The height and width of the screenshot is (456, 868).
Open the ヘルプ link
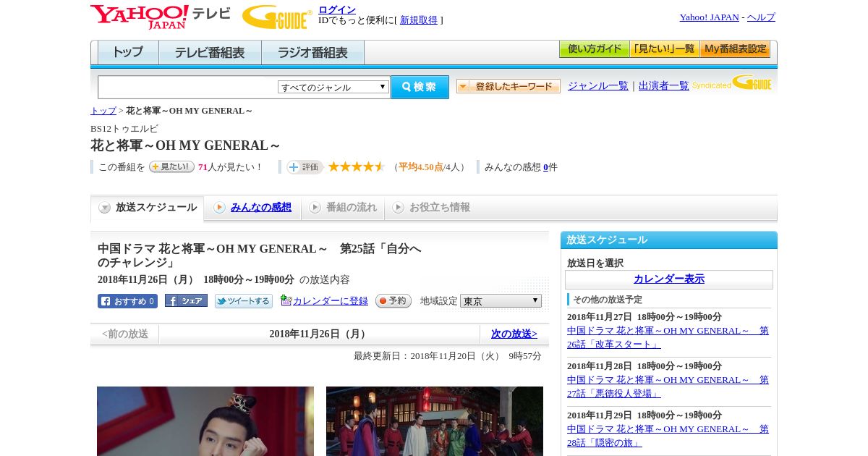[761, 17]
